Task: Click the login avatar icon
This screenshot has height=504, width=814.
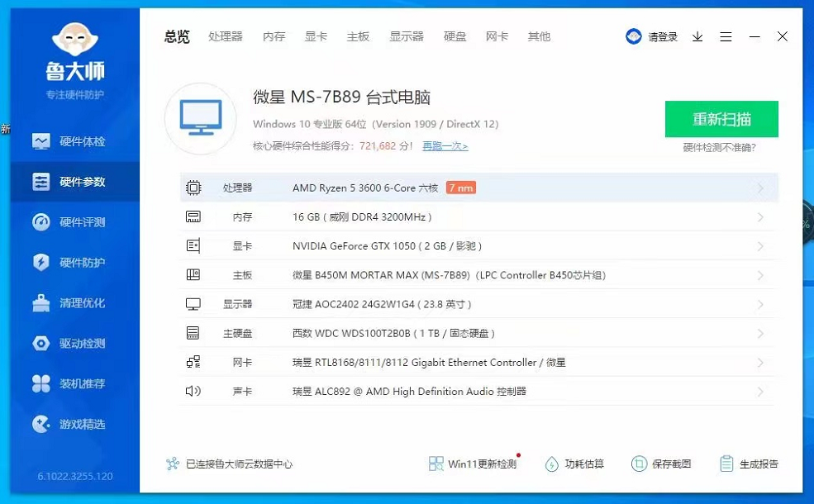Action: [633, 36]
